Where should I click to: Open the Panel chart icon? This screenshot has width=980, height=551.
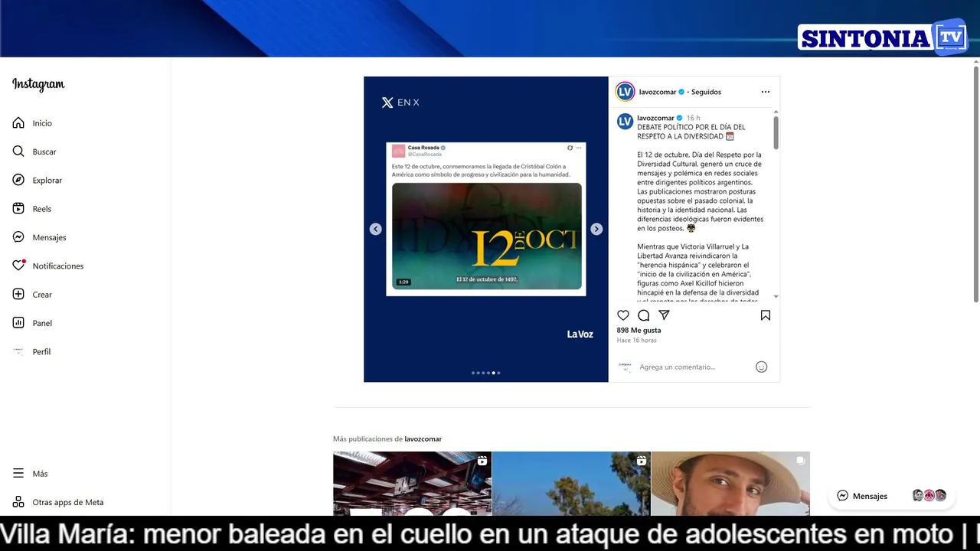click(18, 323)
